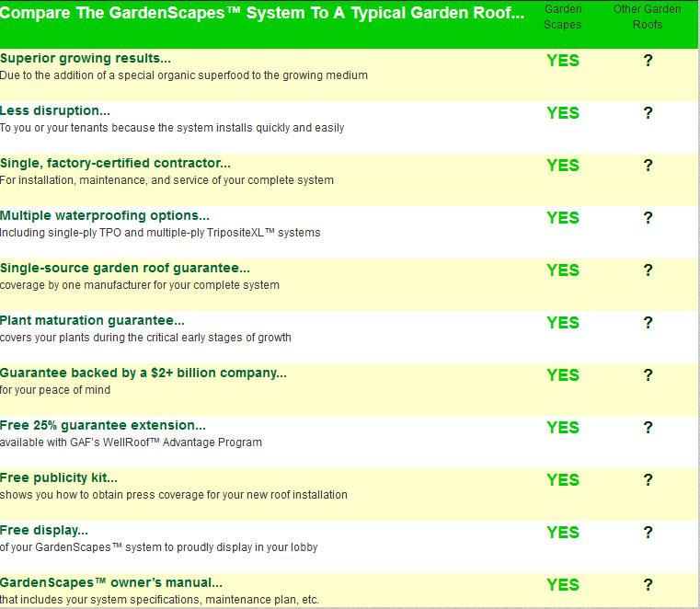Click YES in the Free publicity kit row
Viewport: 700px width, 609px height.
pyautogui.click(x=563, y=480)
